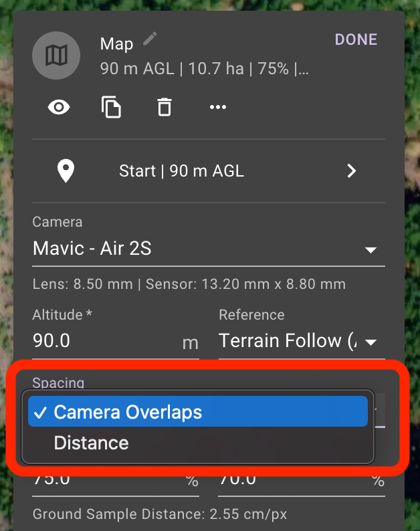Open the Terrain Follow reference dropdown
The width and height of the screenshot is (420, 531).
(302, 341)
